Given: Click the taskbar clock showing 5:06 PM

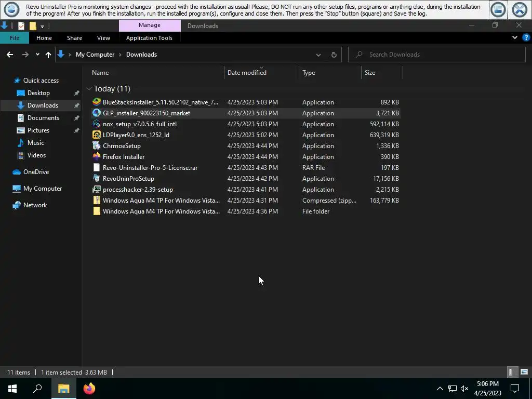Looking at the screenshot, I should 487,389.
